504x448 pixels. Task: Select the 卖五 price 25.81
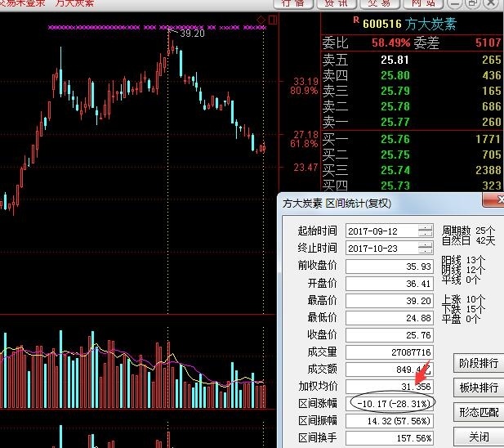395,60
